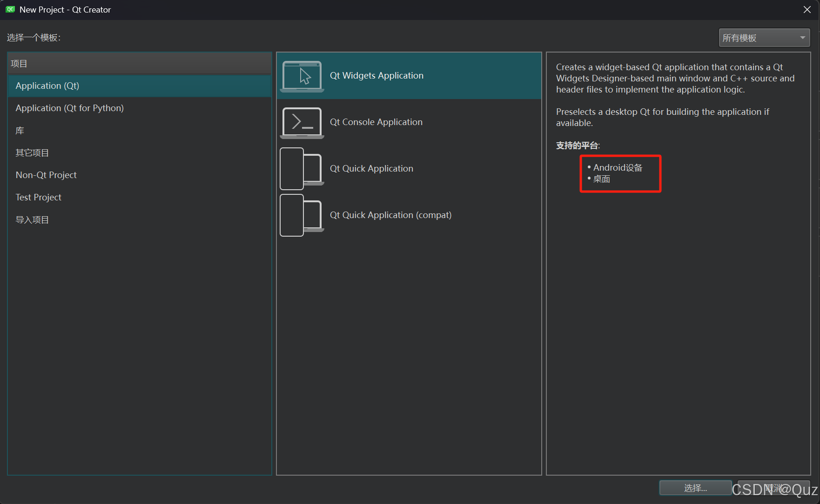The image size is (820, 504).
Task: Click the dropdown arrow on template filter
Action: (802, 38)
